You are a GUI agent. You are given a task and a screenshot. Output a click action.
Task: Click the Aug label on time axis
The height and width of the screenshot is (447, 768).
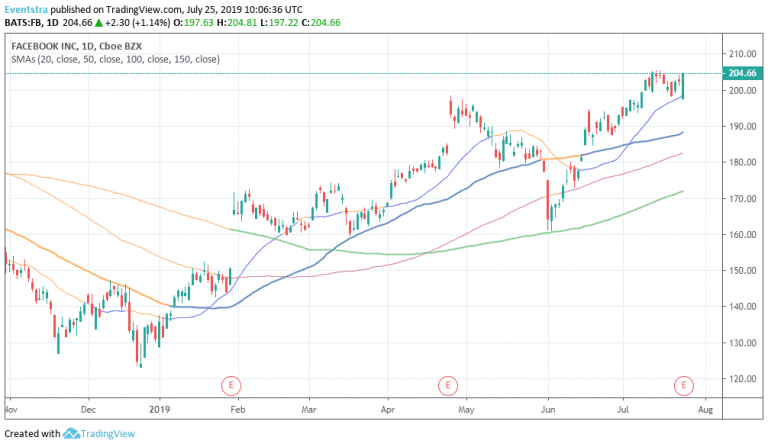click(703, 409)
